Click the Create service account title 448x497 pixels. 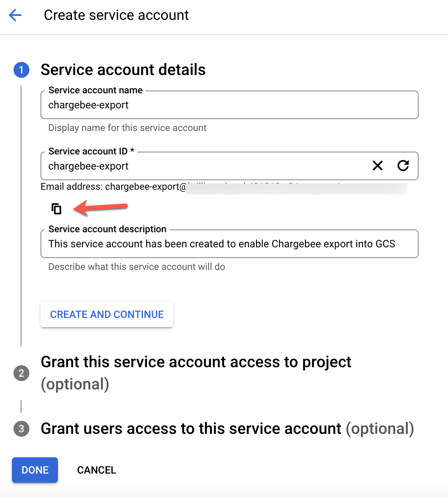[x=116, y=15]
